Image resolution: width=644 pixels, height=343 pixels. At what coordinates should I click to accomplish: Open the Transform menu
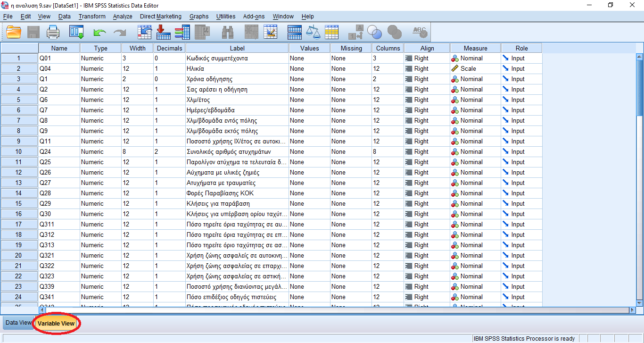click(x=92, y=17)
